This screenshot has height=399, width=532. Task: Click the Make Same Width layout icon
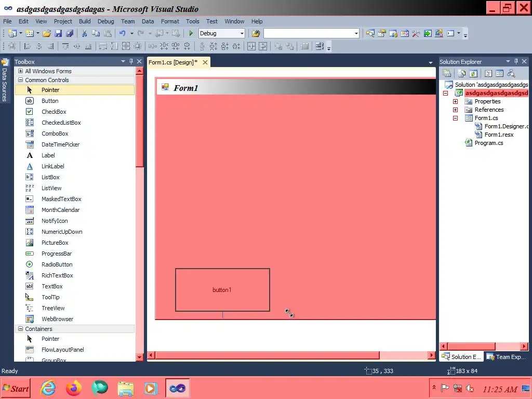coord(103,46)
